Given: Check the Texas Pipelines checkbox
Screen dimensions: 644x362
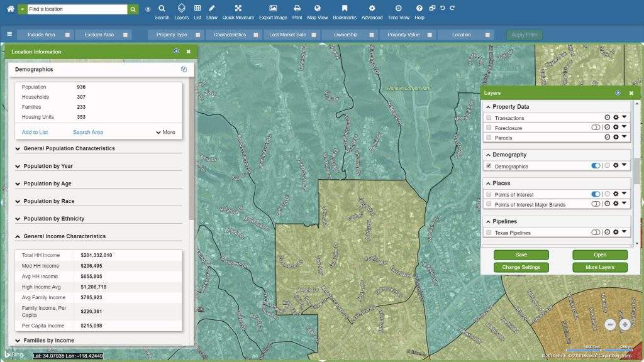Looking at the screenshot, I should point(489,233).
